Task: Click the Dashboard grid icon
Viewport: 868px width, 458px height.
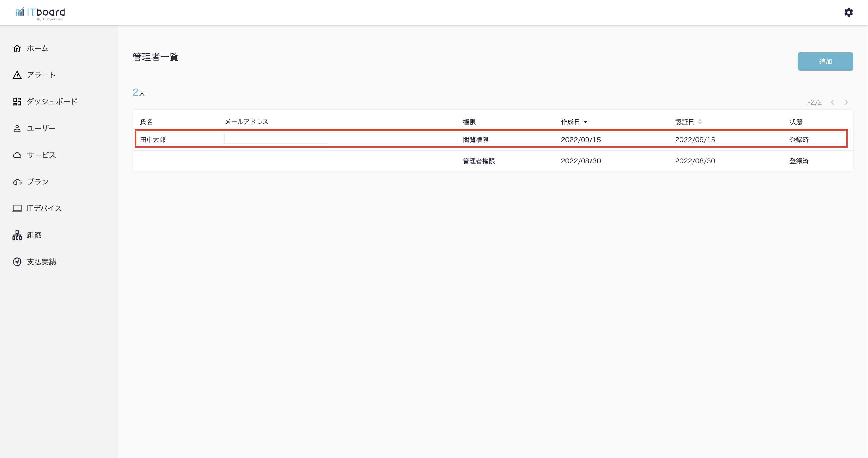Action: click(17, 102)
